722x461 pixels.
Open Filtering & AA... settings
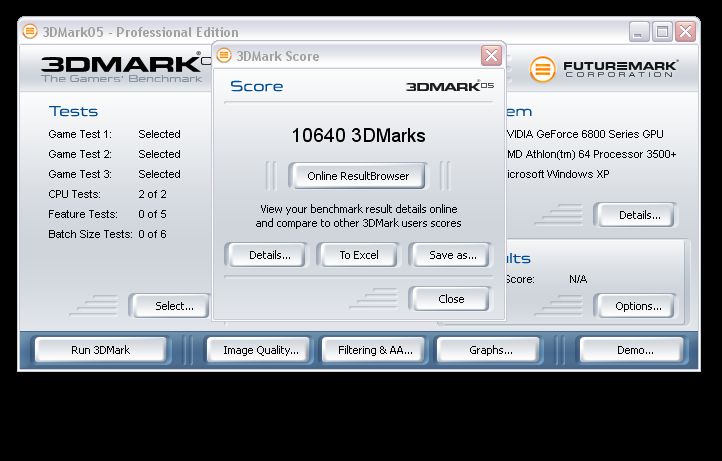click(375, 350)
